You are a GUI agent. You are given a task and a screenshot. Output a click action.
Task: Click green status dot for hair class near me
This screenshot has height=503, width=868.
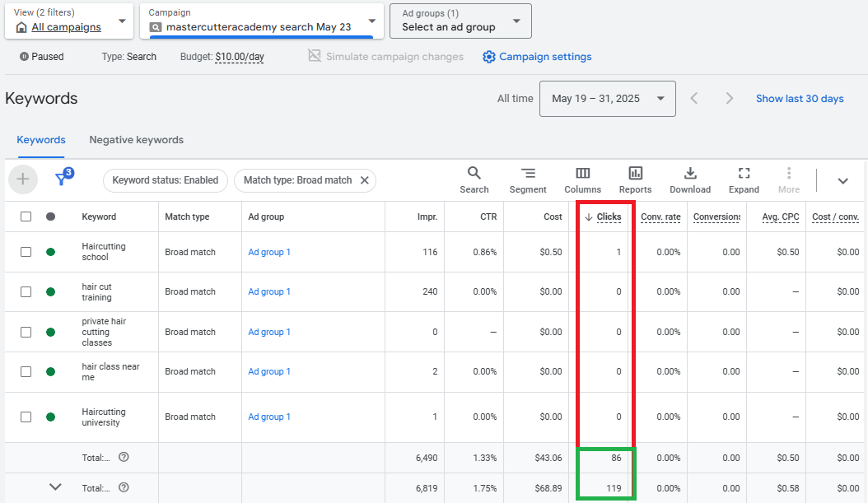coord(50,372)
